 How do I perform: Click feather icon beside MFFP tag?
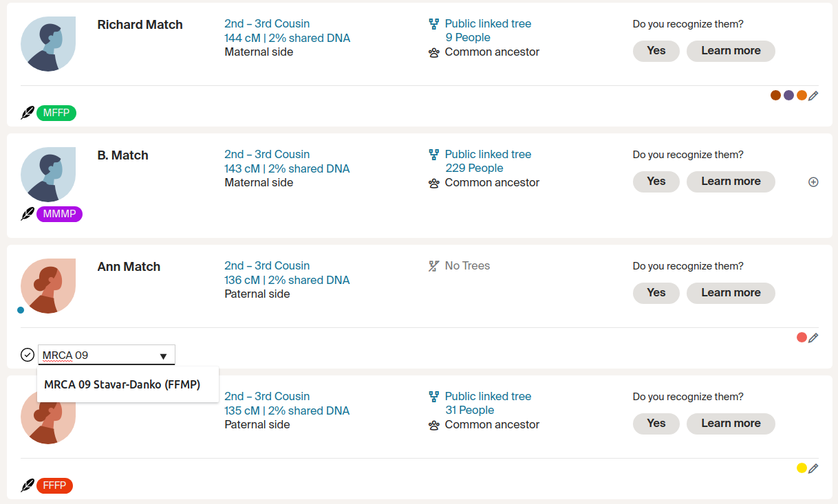click(28, 113)
